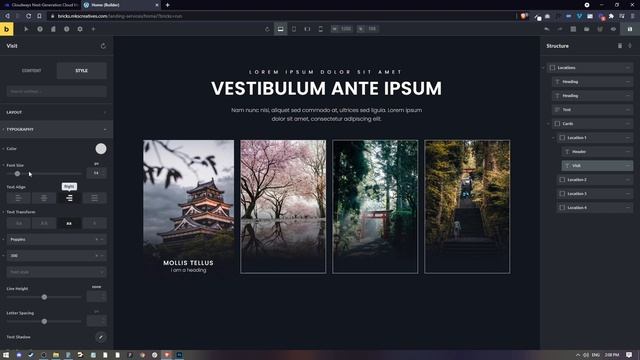Click the preview eye icon in toolbar
This screenshot has height=360, width=640.
click(613, 29)
